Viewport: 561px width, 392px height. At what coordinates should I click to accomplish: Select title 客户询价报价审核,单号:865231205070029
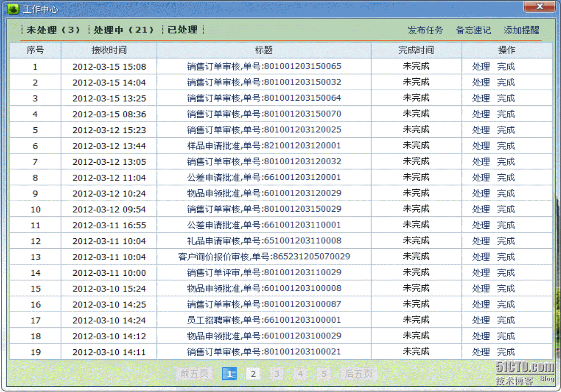tap(264, 257)
